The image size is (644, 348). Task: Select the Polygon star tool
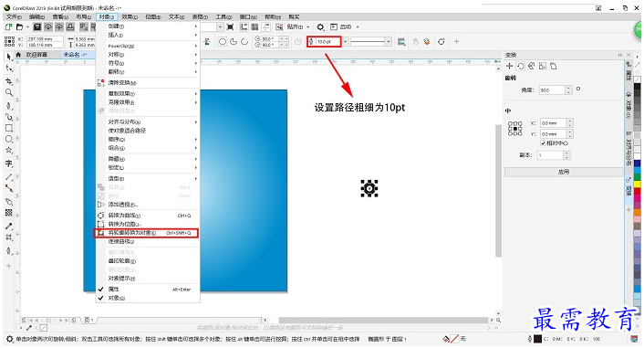(8, 150)
